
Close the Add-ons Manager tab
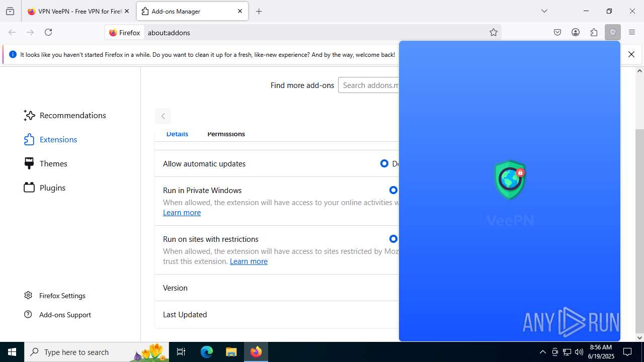240,11
